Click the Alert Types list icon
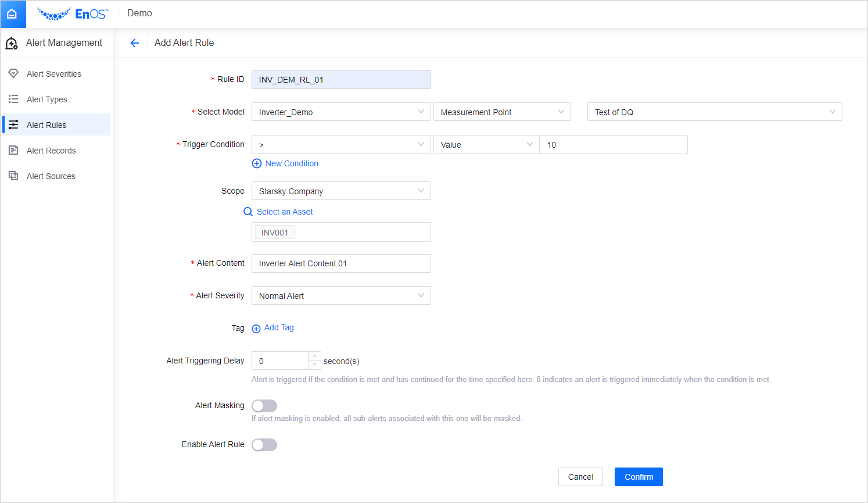Screen dimensions: 868x503 pos(13,99)
